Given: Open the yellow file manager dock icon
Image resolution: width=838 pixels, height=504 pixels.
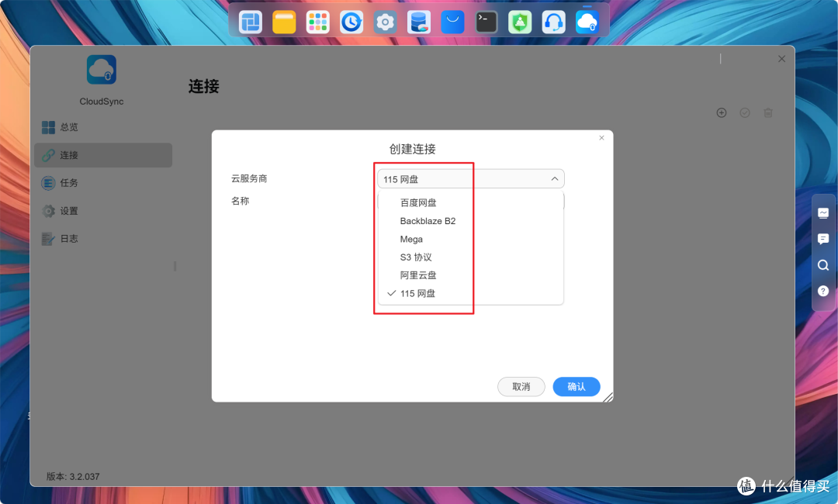Looking at the screenshot, I should pos(284,22).
